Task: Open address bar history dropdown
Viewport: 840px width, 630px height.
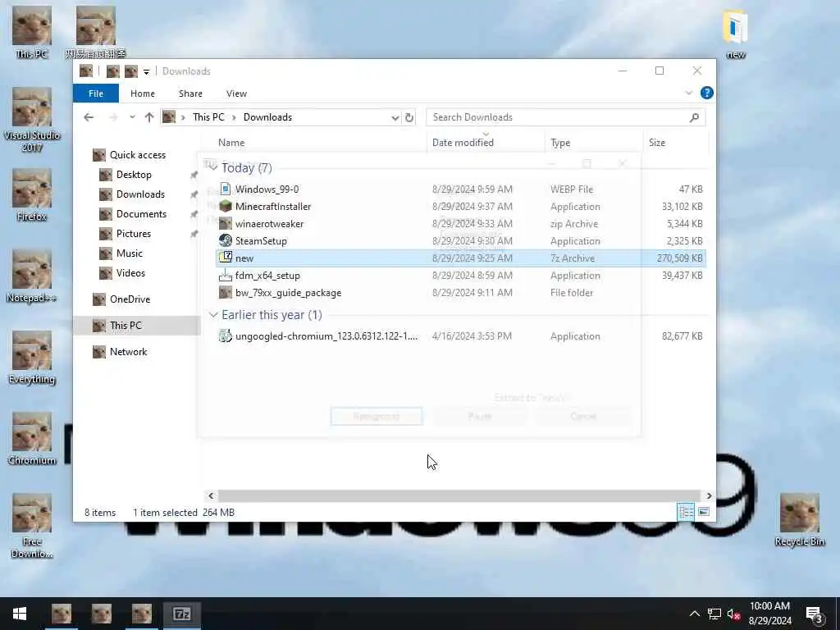Action: [x=395, y=117]
